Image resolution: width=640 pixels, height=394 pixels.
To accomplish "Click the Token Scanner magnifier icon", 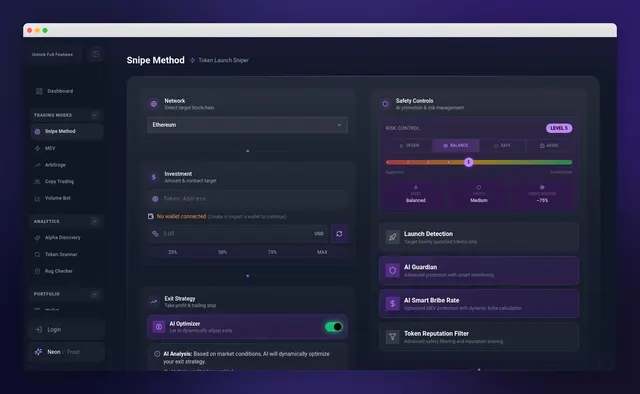I will [x=38, y=254].
